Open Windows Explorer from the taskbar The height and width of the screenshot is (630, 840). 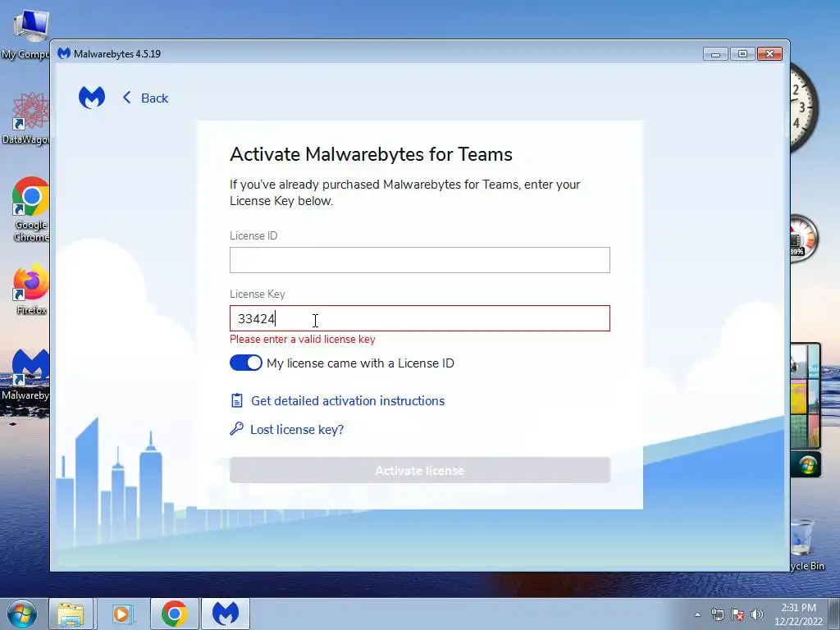71,614
